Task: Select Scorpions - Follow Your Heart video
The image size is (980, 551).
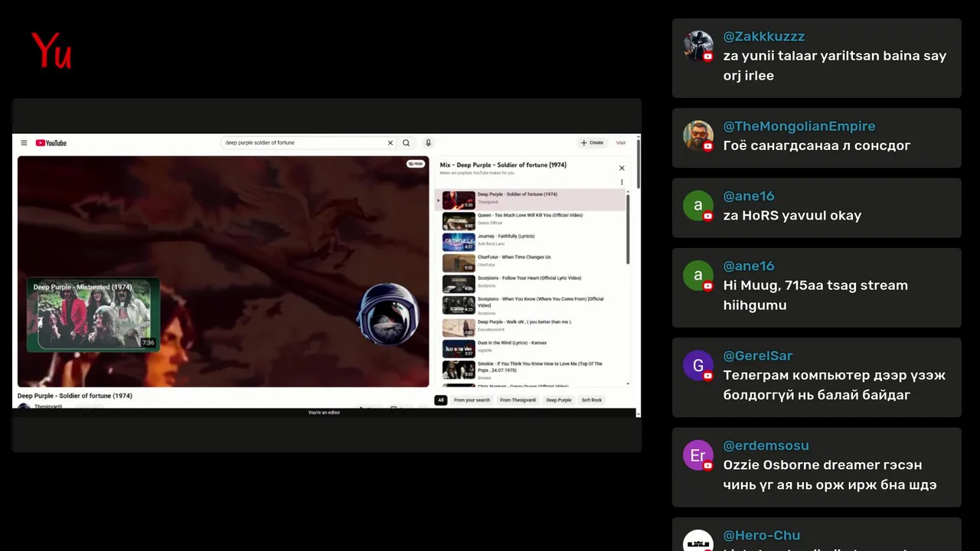Action: click(x=531, y=284)
